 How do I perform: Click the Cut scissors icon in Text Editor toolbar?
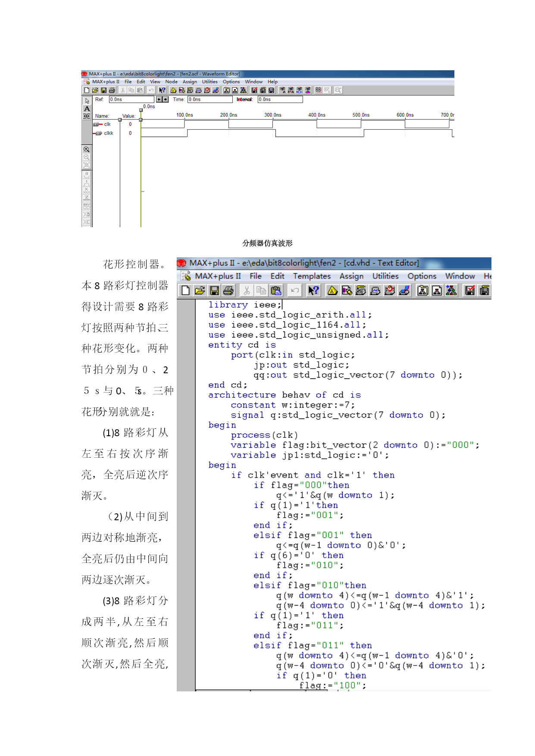(x=247, y=291)
